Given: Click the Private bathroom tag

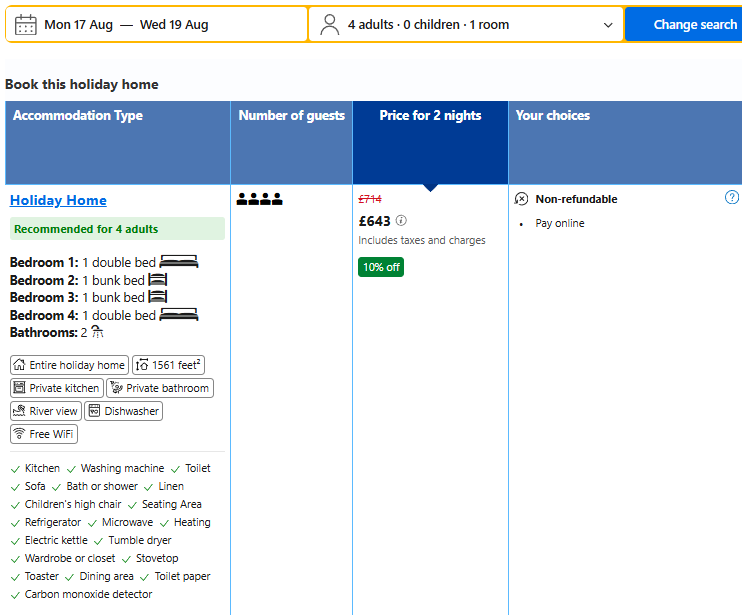Looking at the screenshot, I should (x=160, y=388).
